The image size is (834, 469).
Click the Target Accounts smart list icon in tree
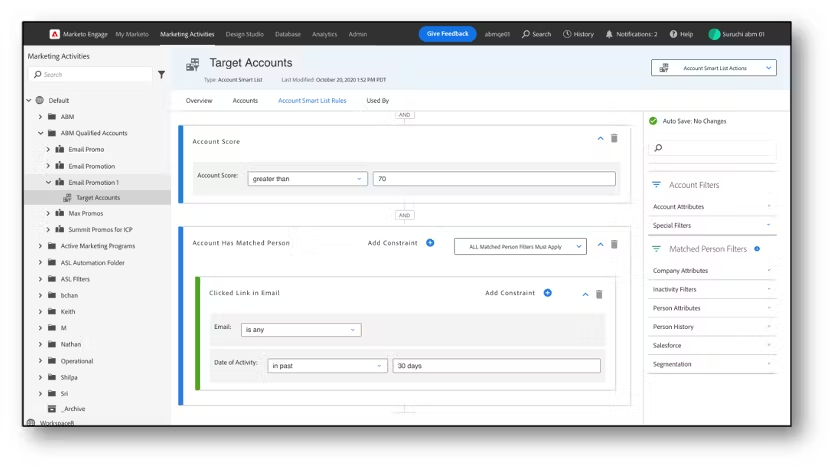coord(67,198)
